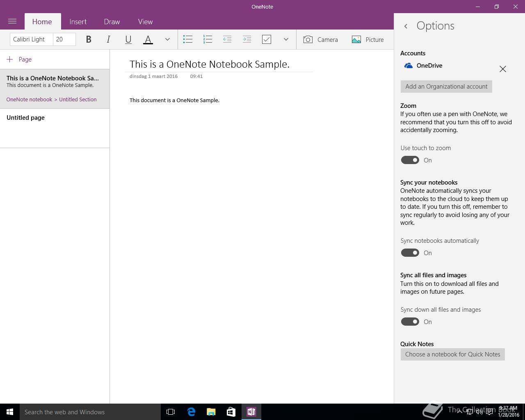The height and width of the screenshot is (420, 525).
Task: Click Add an Organizational account
Action: pyautogui.click(x=446, y=87)
